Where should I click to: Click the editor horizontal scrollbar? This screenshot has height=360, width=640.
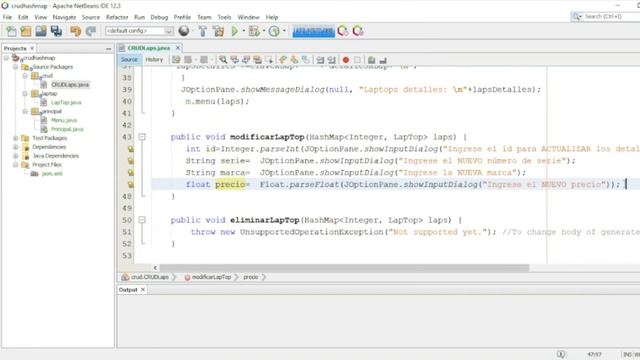[x=344, y=268]
